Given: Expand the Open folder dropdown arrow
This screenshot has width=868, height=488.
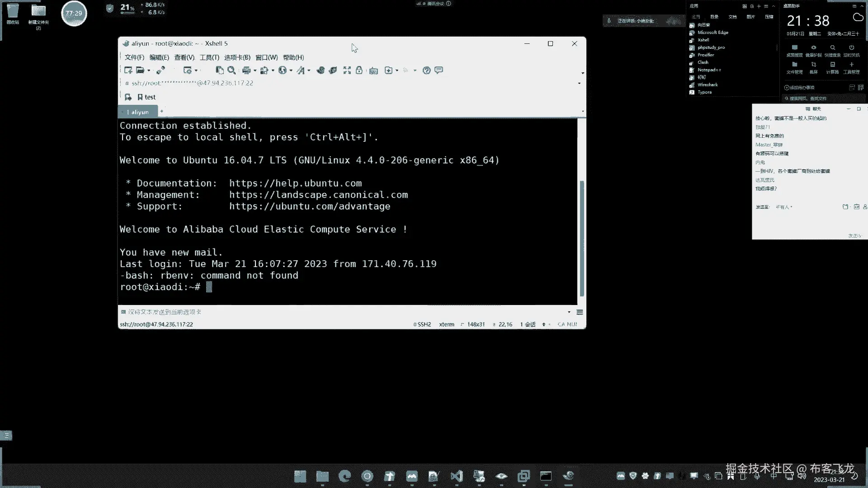Looking at the screenshot, I should (149, 70).
